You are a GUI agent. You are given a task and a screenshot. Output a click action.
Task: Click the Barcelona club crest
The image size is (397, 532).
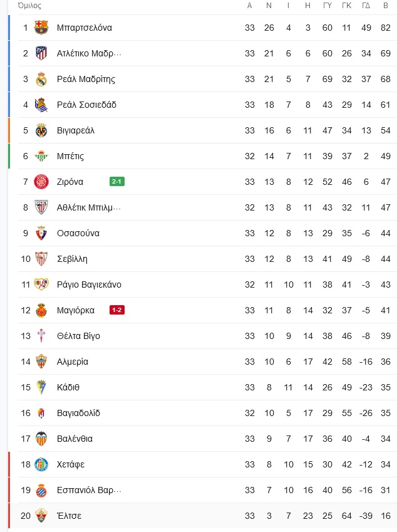[x=41, y=28]
